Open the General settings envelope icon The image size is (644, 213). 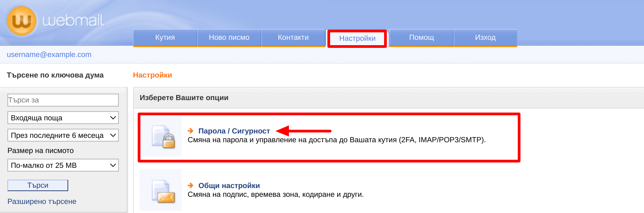(161, 190)
